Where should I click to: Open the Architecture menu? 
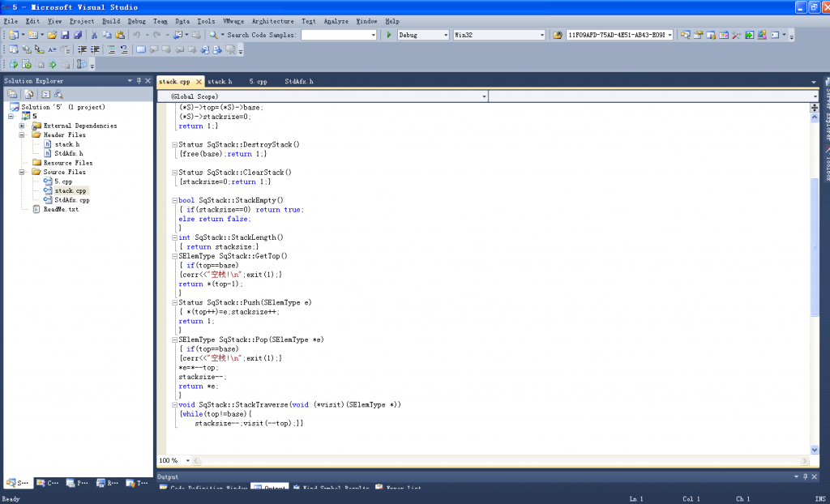click(272, 21)
